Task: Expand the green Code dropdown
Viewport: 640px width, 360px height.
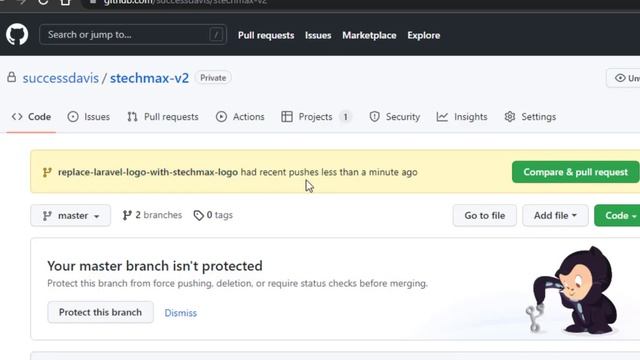Action: [x=617, y=216]
